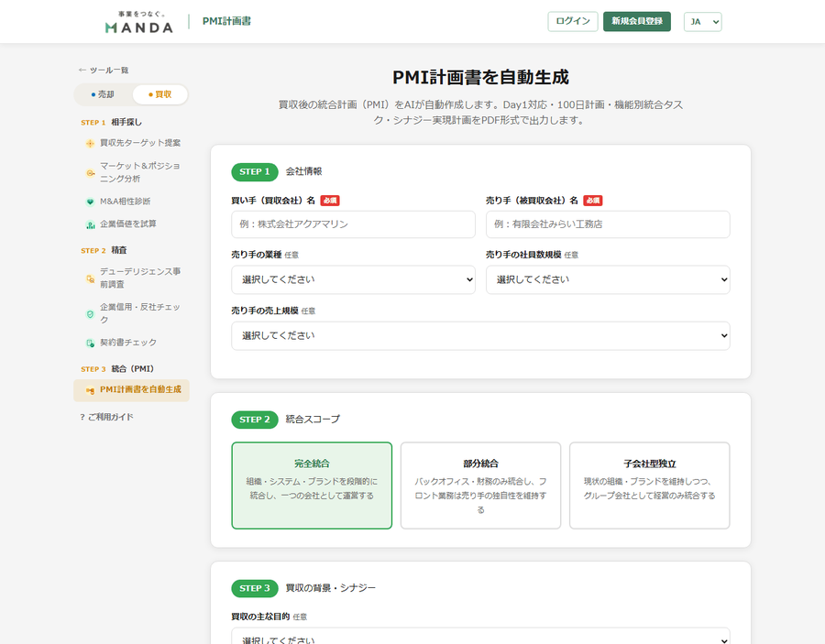
Task: Click 'STEP 1 相手探し' sidebar heading
Action: coord(112,122)
